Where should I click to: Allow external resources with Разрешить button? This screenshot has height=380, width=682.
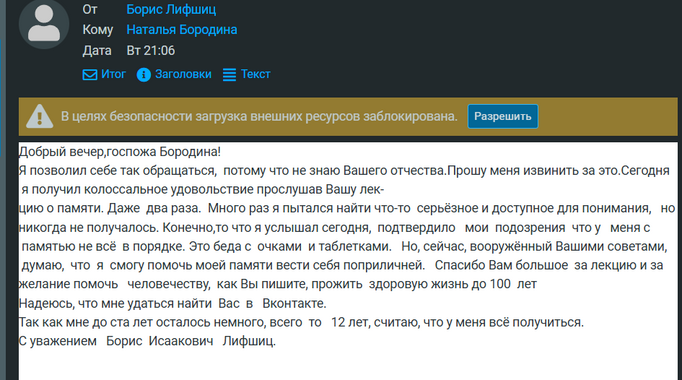(x=503, y=117)
